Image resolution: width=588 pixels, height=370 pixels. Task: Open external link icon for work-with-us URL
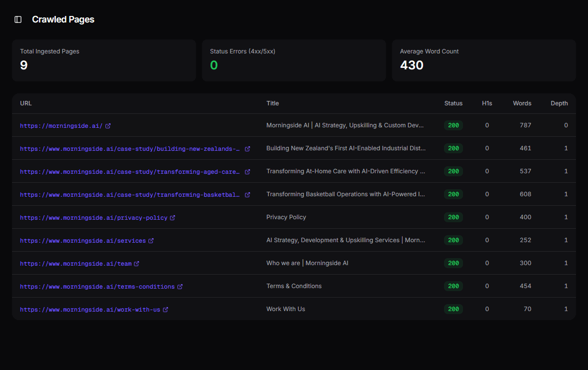click(x=165, y=310)
